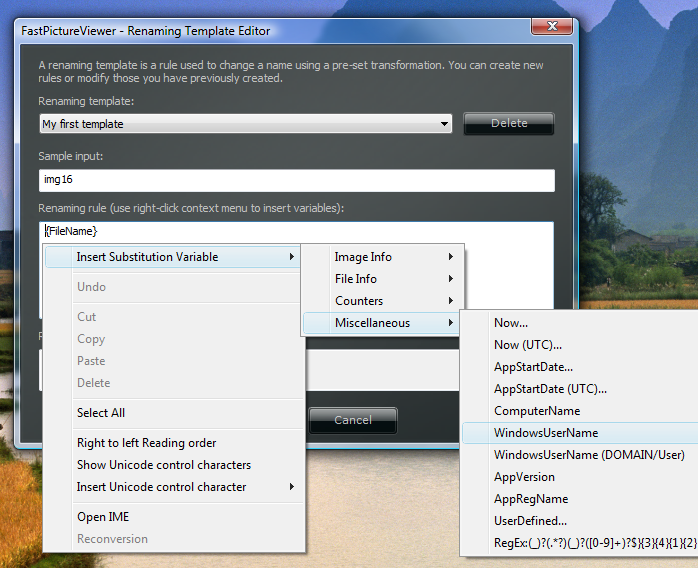Insert the Now... variable
The height and width of the screenshot is (568, 698).
pyautogui.click(x=580, y=323)
